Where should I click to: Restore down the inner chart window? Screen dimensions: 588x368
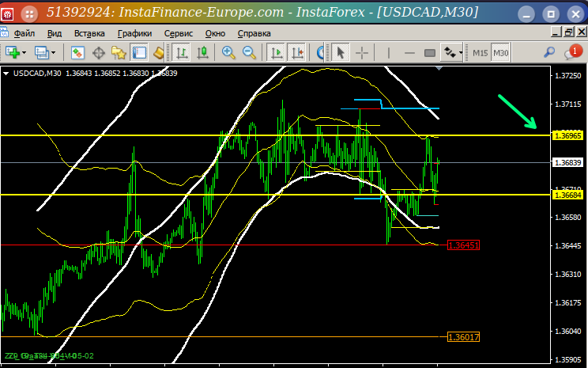click(x=569, y=32)
